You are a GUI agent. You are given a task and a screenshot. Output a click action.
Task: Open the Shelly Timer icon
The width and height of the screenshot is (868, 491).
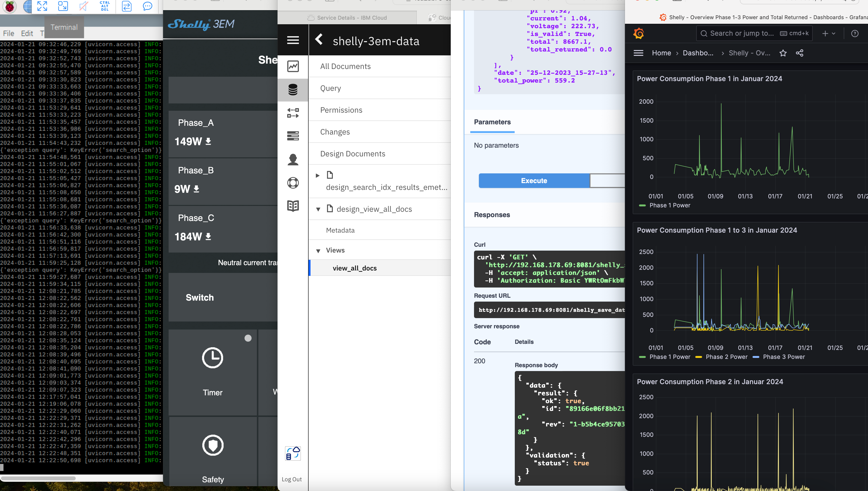[212, 358]
